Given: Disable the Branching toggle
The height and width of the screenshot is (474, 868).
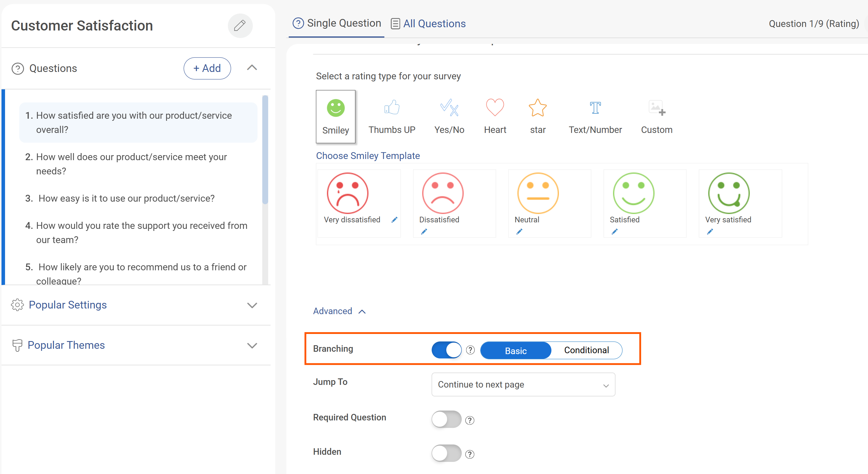Looking at the screenshot, I should coord(446,350).
